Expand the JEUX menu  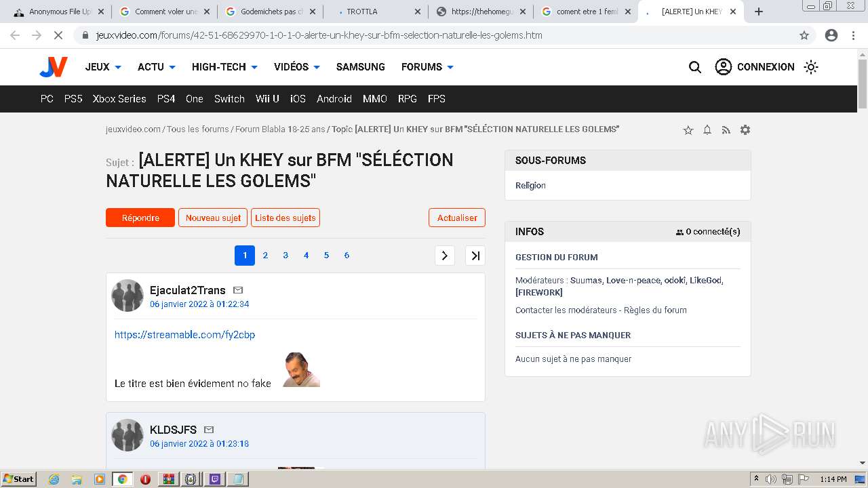(103, 67)
